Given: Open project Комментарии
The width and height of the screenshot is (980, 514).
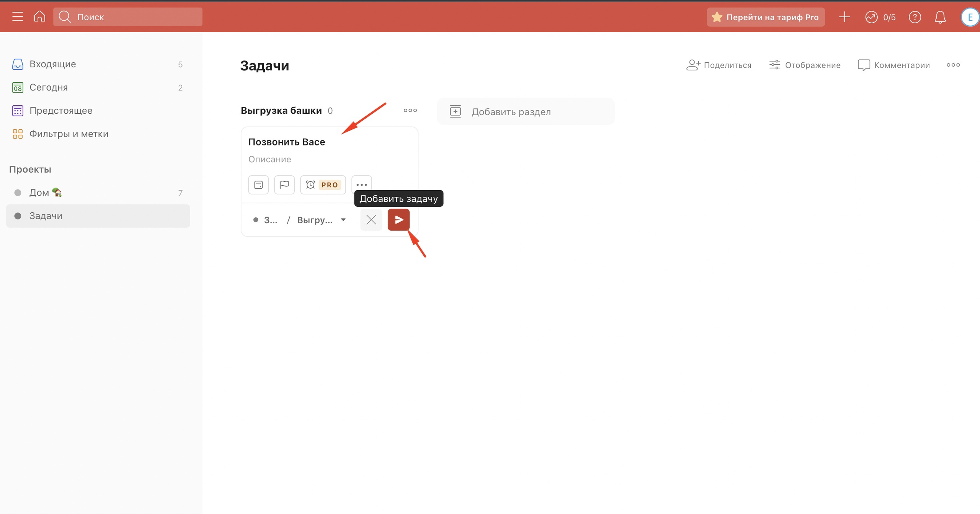Looking at the screenshot, I should (893, 65).
